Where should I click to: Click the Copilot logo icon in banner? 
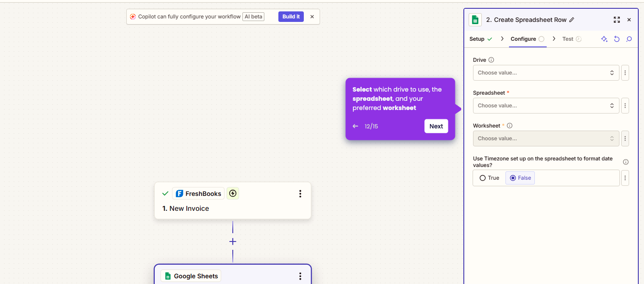pyautogui.click(x=133, y=17)
